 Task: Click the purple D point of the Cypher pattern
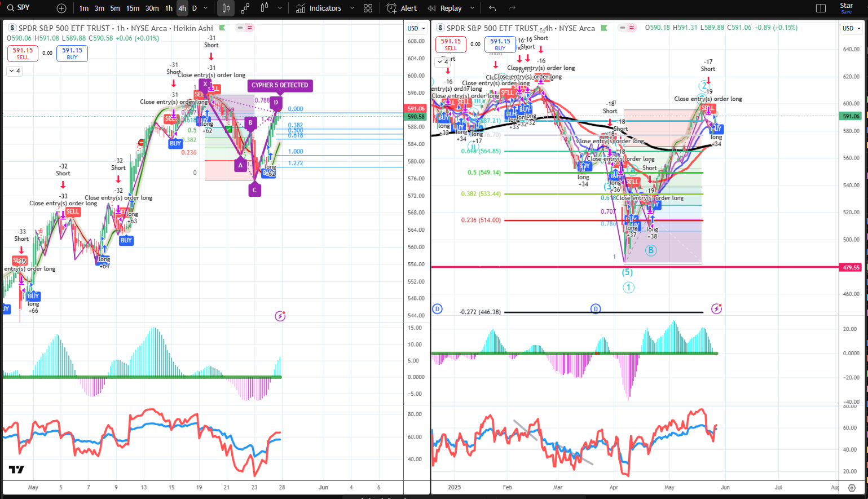[276, 102]
